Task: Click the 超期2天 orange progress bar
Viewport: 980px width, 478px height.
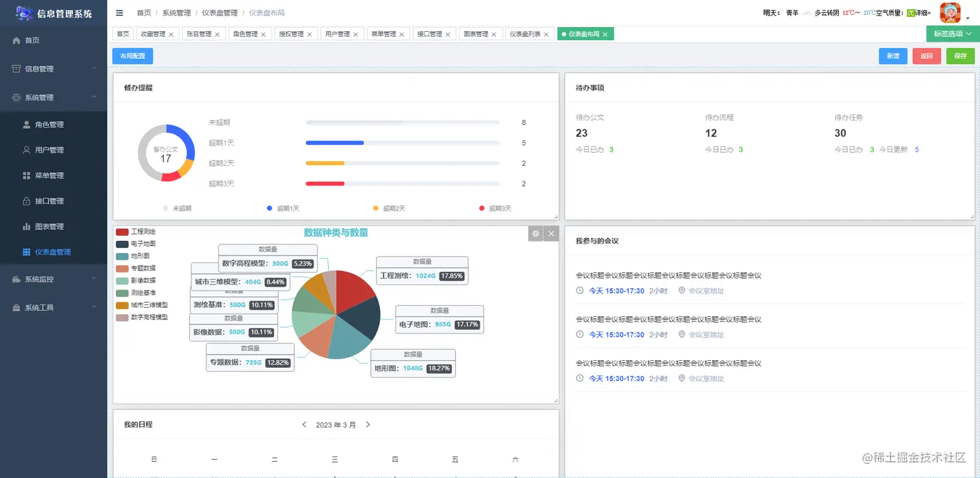Action: 325,163
